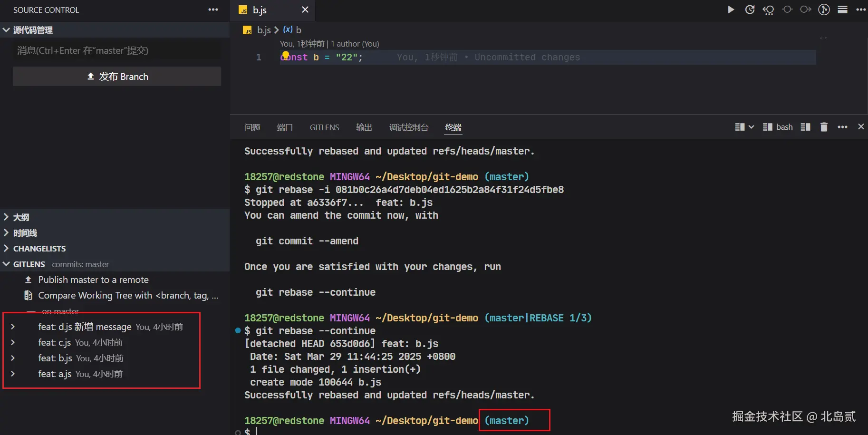Click the git commit --amend hint text

pos(307,241)
